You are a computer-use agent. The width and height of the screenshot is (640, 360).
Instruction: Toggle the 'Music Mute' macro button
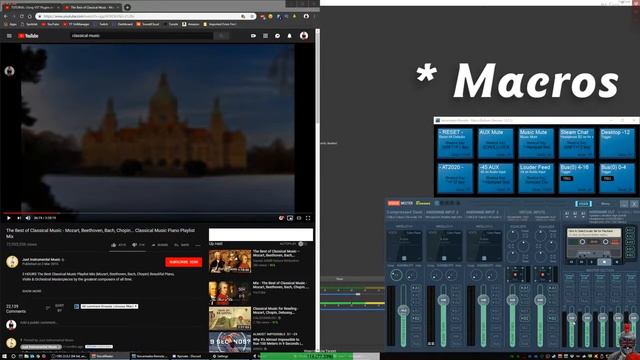pyautogui.click(x=536, y=143)
